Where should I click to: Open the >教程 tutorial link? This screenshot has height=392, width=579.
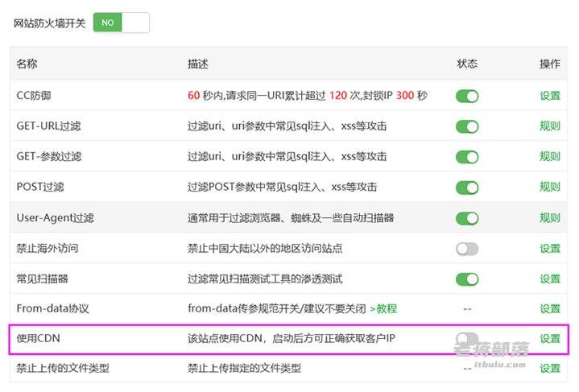coord(383,309)
